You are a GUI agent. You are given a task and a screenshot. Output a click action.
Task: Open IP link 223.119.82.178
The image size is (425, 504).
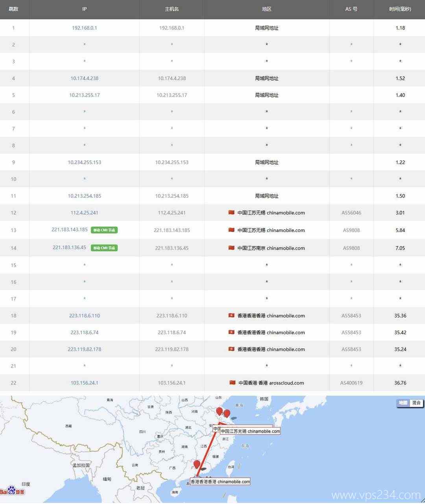tap(84, 349)
